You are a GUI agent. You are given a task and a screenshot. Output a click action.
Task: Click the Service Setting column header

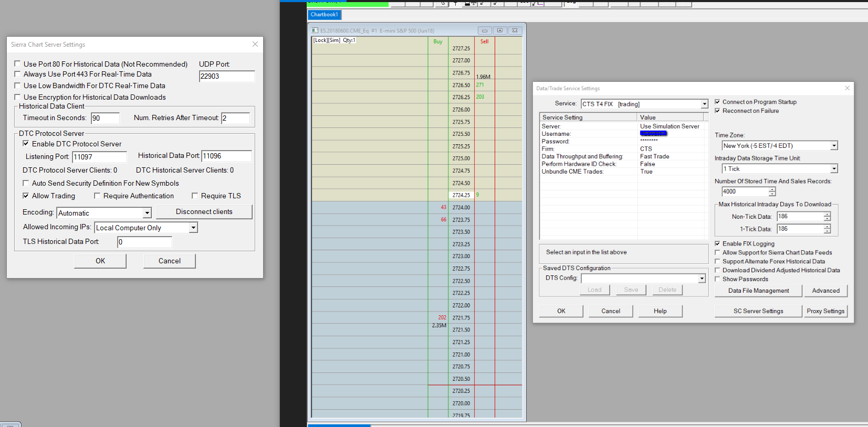pyautogui.click(x=588, y=118)
